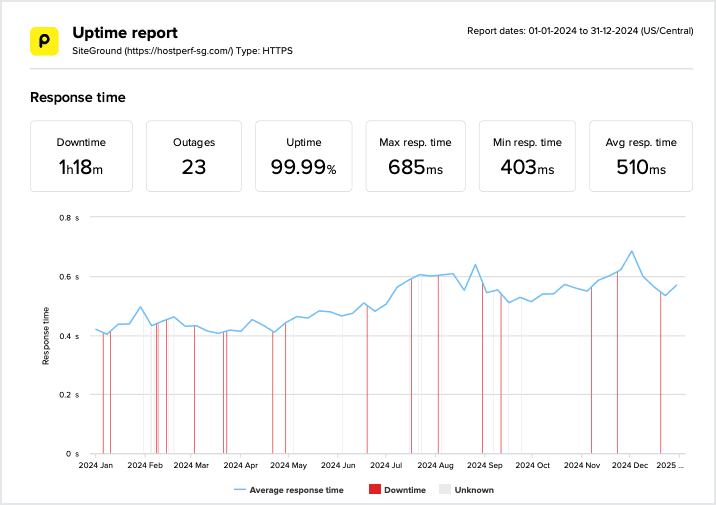Click the late August response time spike

[x=475, y=264]
